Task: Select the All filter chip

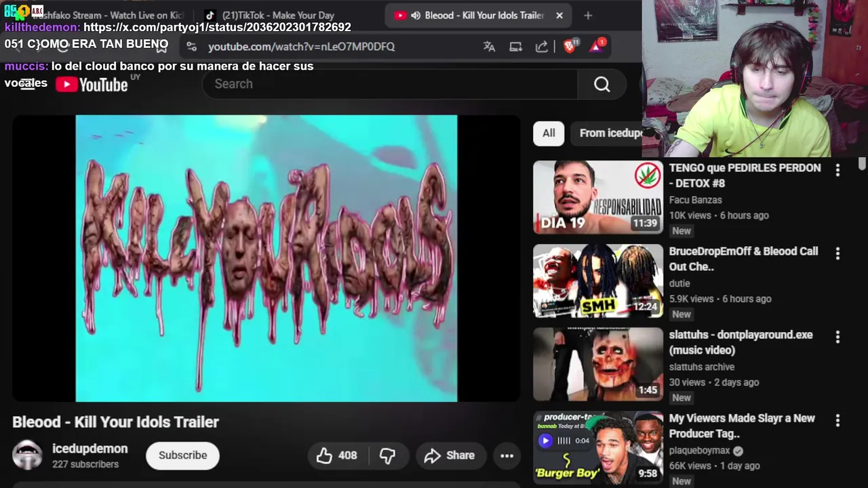Action: [x=548, y=133]
